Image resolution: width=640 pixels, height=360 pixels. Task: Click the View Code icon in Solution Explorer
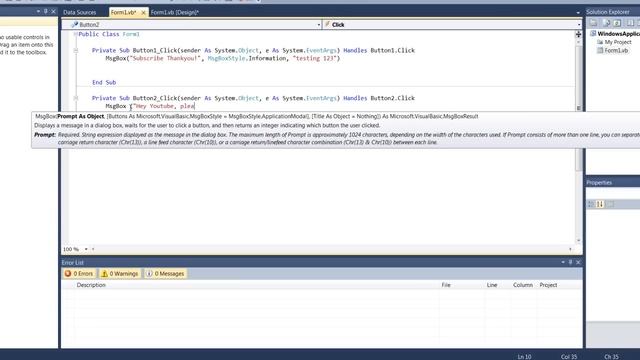click(630, 23)
